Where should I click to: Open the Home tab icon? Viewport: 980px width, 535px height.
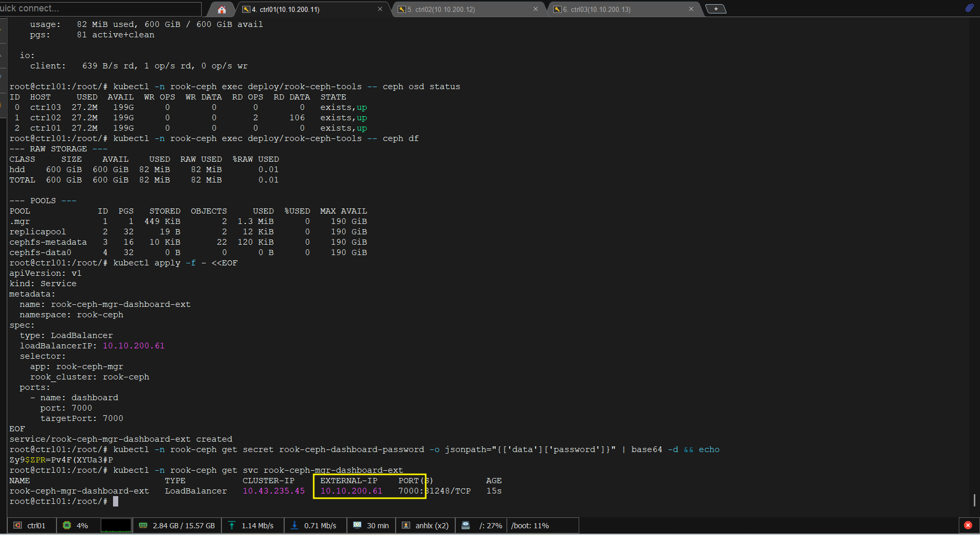222,9
